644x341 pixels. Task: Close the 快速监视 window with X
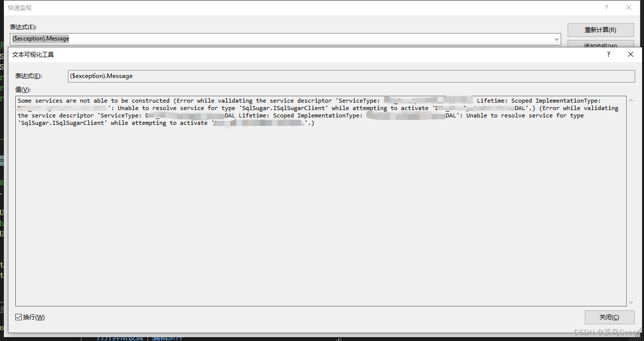pyautogui.click(x=629, y=7)
